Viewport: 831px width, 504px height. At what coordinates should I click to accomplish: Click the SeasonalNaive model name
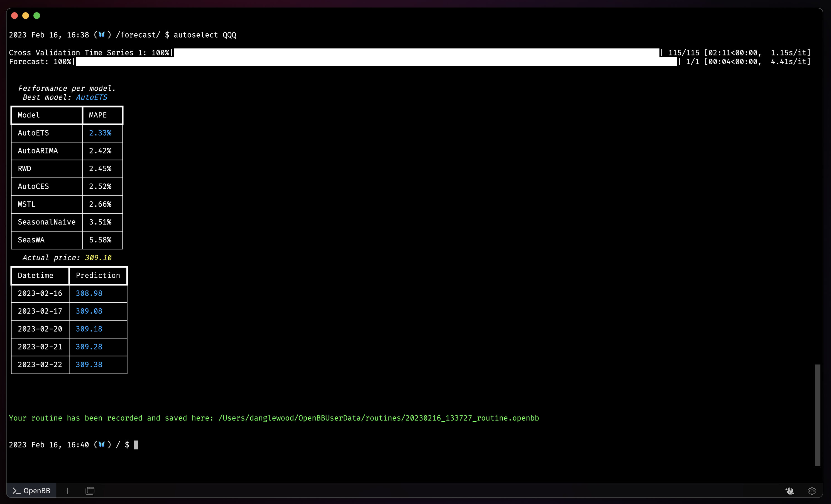pos(47,222)
